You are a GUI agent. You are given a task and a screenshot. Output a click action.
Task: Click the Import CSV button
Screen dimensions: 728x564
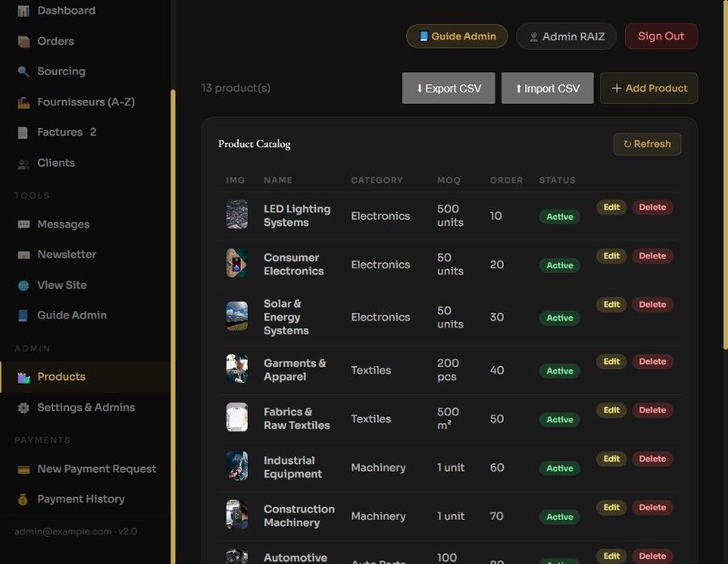(x=547, y=89)
